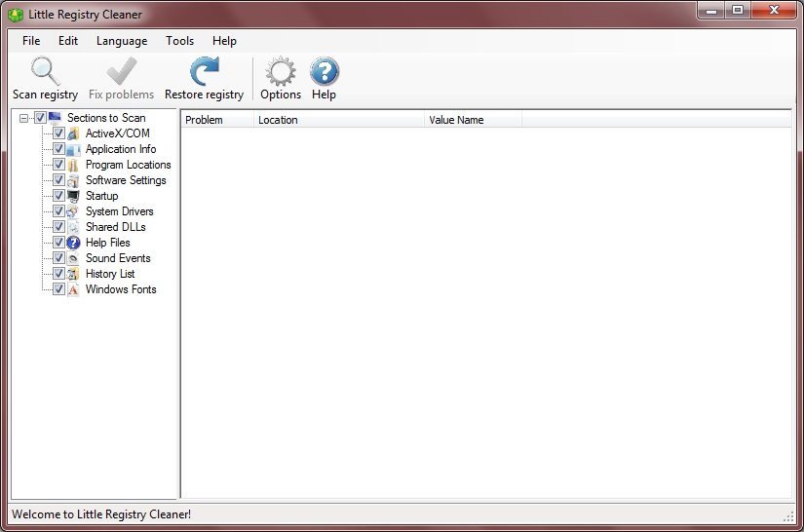Click the Shared DLLs section icon
804x532 pixels.
[73, 227]
